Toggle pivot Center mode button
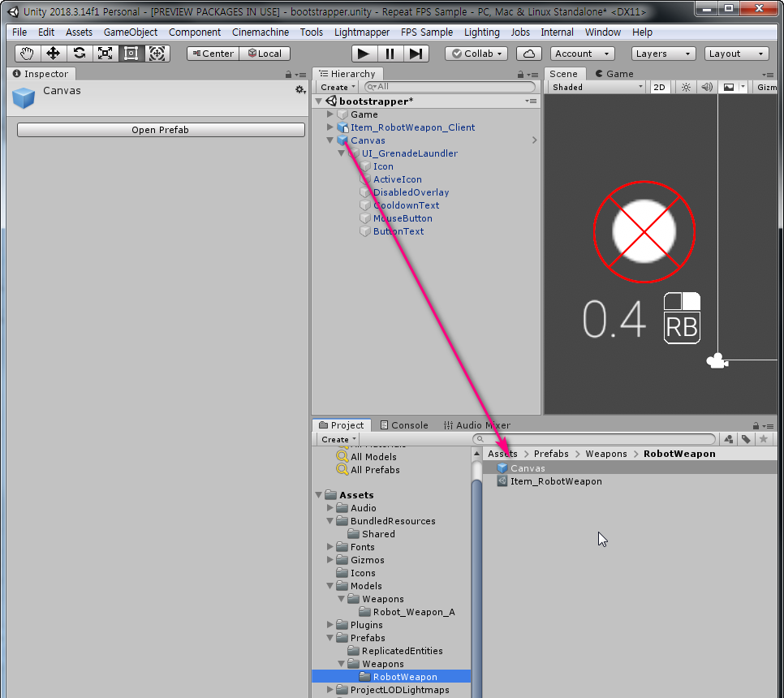Viewport: 784px width, 698px height. pyautogui.click(x=213, y=54)
